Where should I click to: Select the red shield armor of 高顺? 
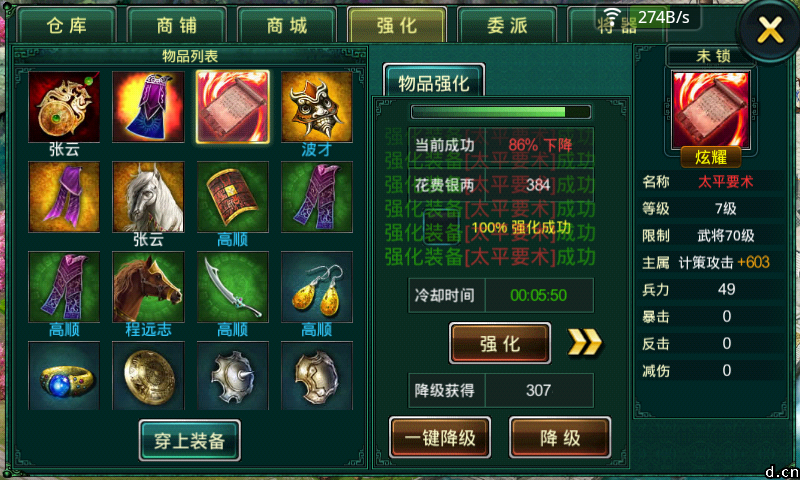[x=233, y=197]
